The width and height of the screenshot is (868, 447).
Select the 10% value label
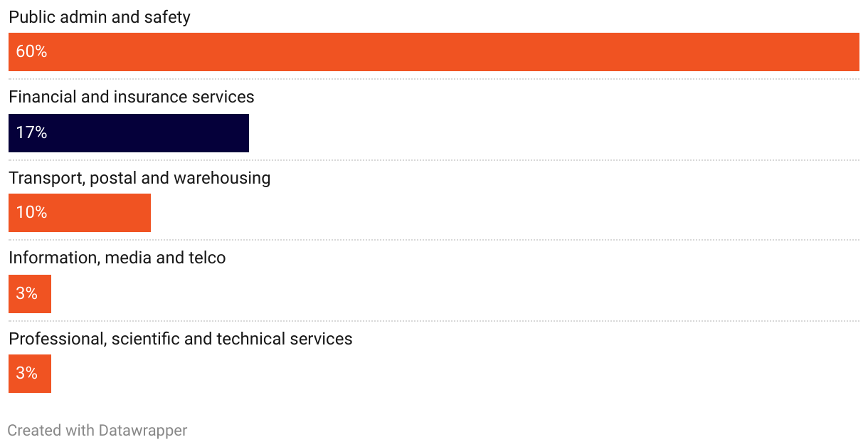pyautogui.click(x=31, y=213)
